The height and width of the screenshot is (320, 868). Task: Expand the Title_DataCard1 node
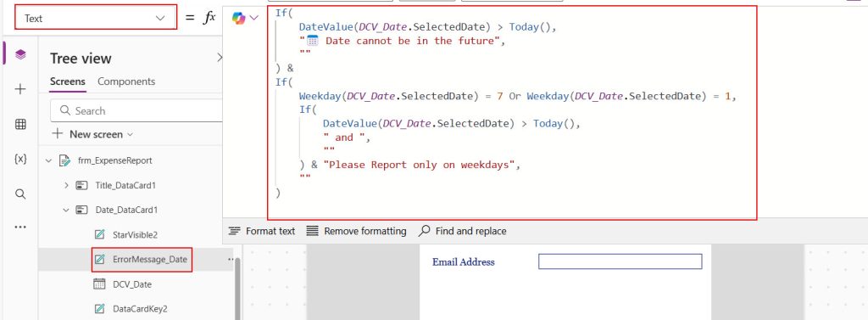[x=66, y=185]
